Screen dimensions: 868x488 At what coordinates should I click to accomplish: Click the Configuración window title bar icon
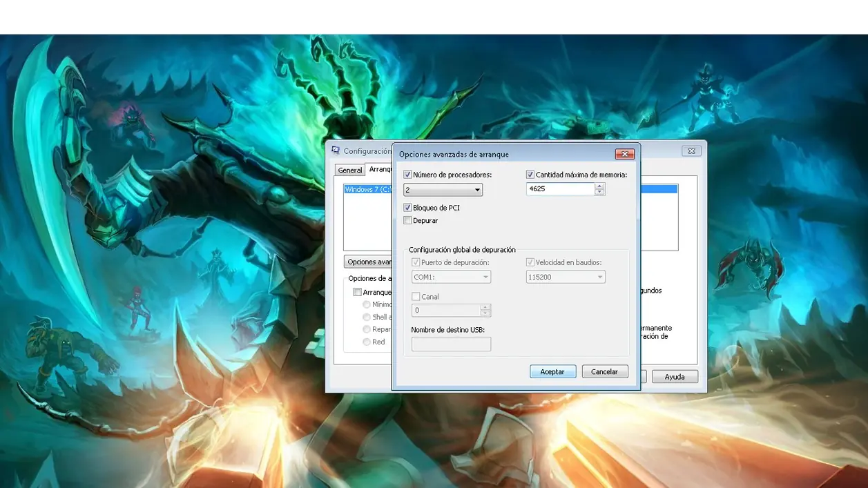(x=336, y=150)
